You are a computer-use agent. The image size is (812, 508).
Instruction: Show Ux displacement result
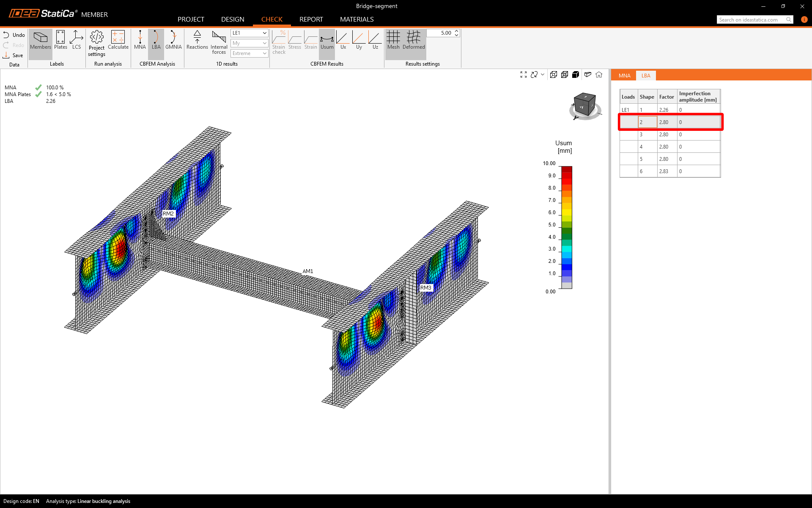click(x=343, y=40)
